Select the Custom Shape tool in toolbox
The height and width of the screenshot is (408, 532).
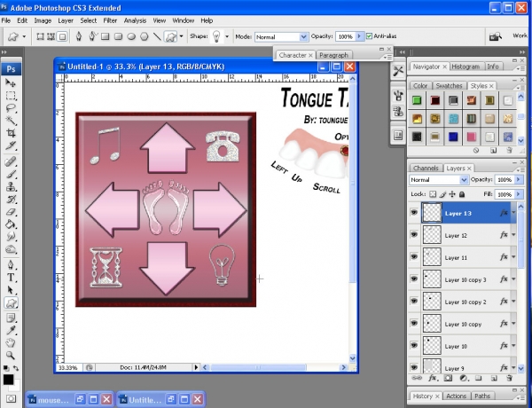click(x=11, y=302)
